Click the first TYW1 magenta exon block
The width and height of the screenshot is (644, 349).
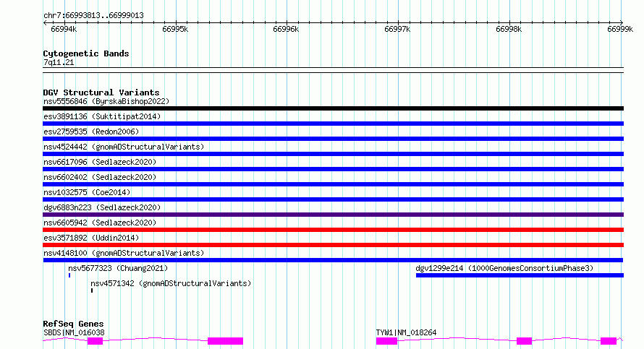click(x=387, y=341)
